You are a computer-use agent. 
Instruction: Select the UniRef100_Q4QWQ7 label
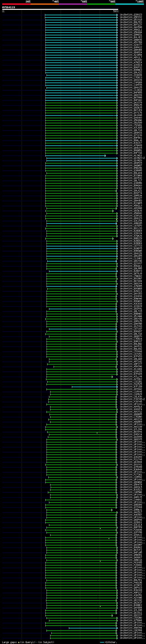click(131, 165)
